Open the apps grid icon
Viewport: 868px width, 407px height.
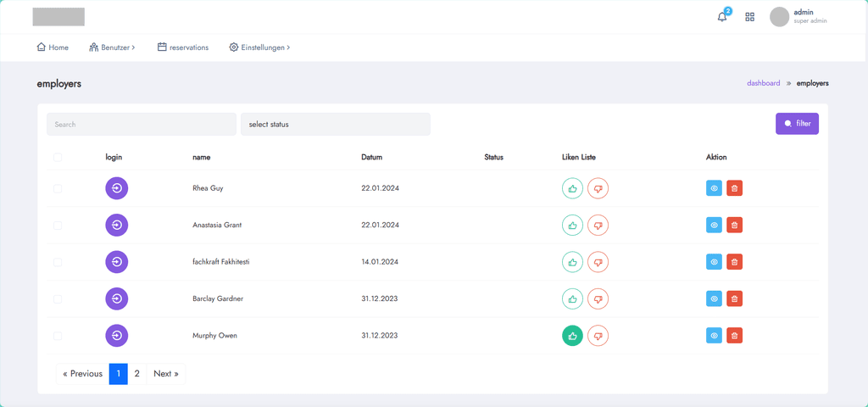click(749, 17)
